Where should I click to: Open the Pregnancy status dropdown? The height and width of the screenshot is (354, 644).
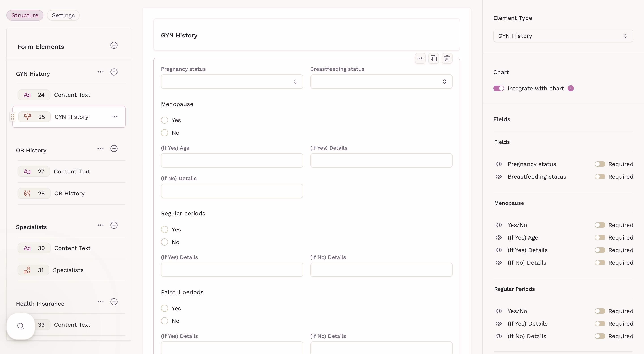click(x=232, y=82)
